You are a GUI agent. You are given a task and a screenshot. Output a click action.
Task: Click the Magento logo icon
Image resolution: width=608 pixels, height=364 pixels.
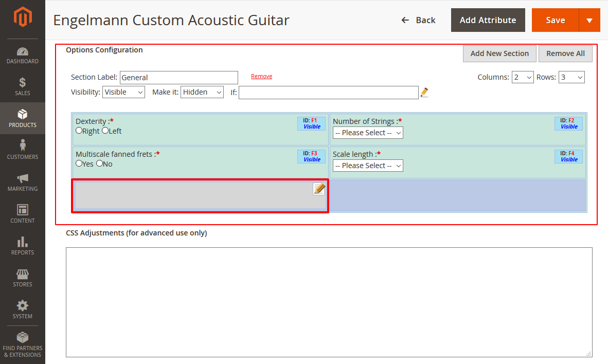point(23,16)
